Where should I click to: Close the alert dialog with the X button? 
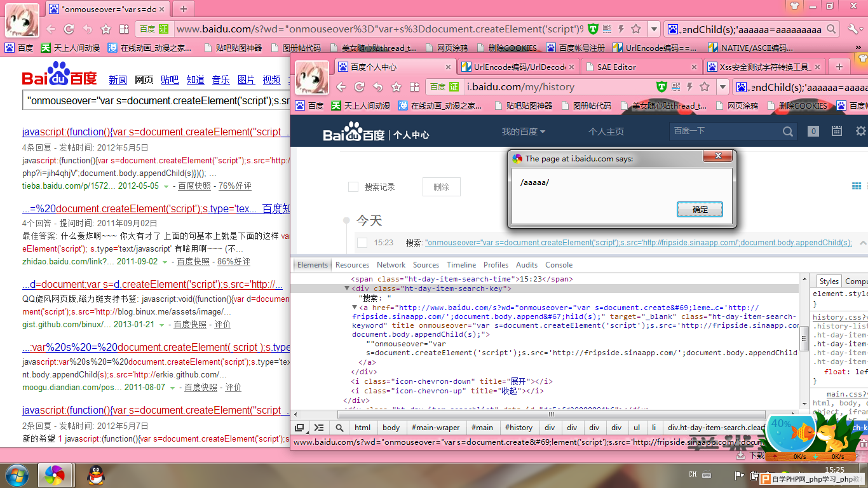[x=719, y=156]
